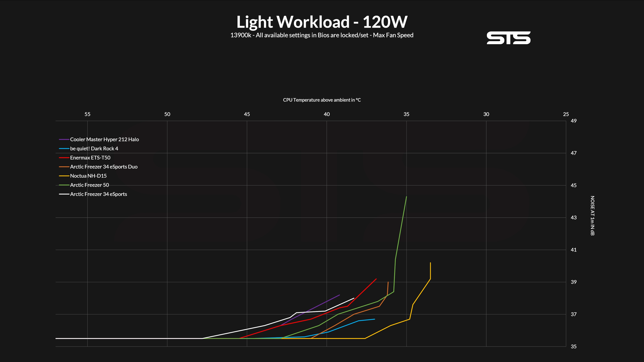Click the purple legend line swatch
The width and height of the screenshot is (644, 362).
coord(64,139)
